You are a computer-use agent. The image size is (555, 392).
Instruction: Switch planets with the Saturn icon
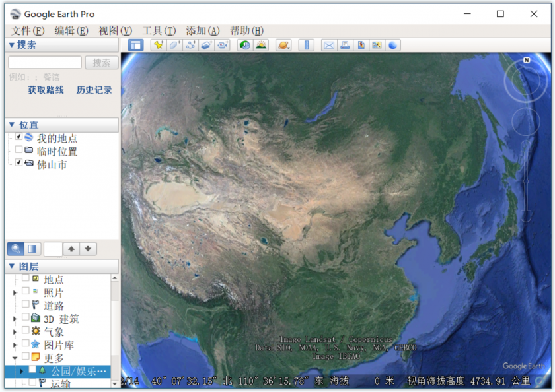pos(283,46)
